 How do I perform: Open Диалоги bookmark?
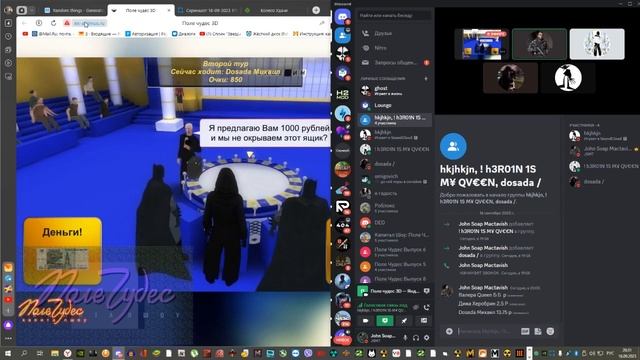[x=183, y=34]
